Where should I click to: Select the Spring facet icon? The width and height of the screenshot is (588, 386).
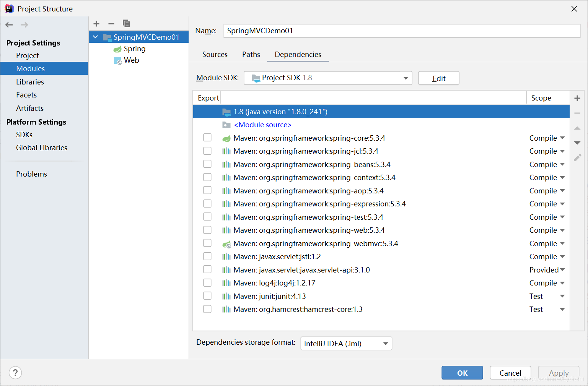[117, 49]
